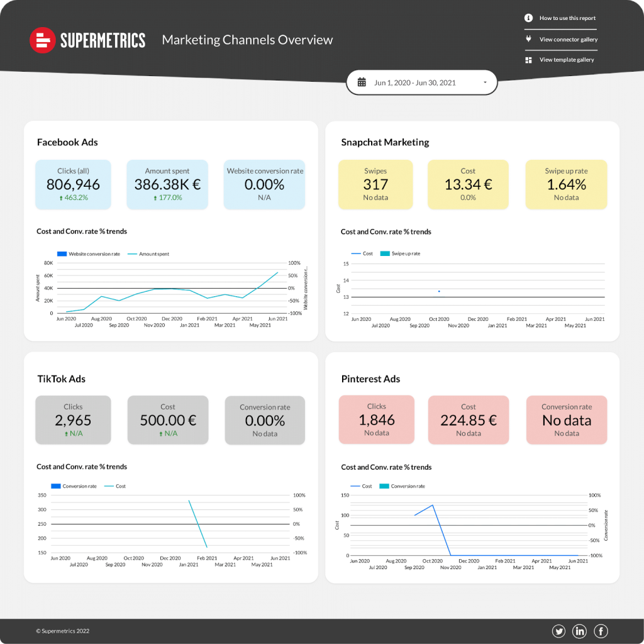Select the Snapchat Swipes 317 scorecard
644x644 pixels.
pyautogui.click(x=375, y=184)
